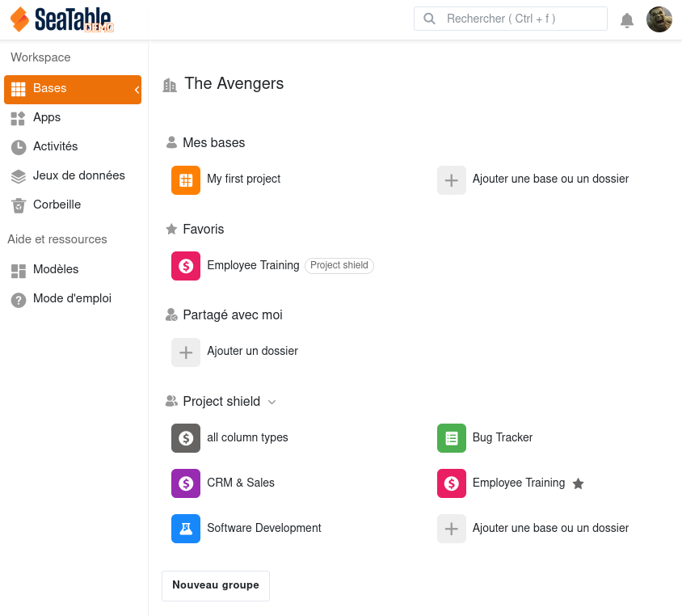Click the SeaTable Demo logo
The height and width of the screenshot is (616, 682).
62,19
